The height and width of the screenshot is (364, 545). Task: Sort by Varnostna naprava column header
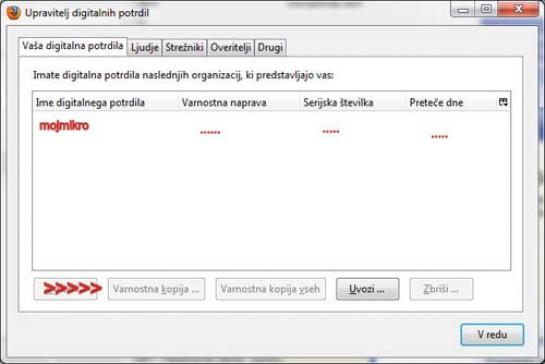(239, 103)
